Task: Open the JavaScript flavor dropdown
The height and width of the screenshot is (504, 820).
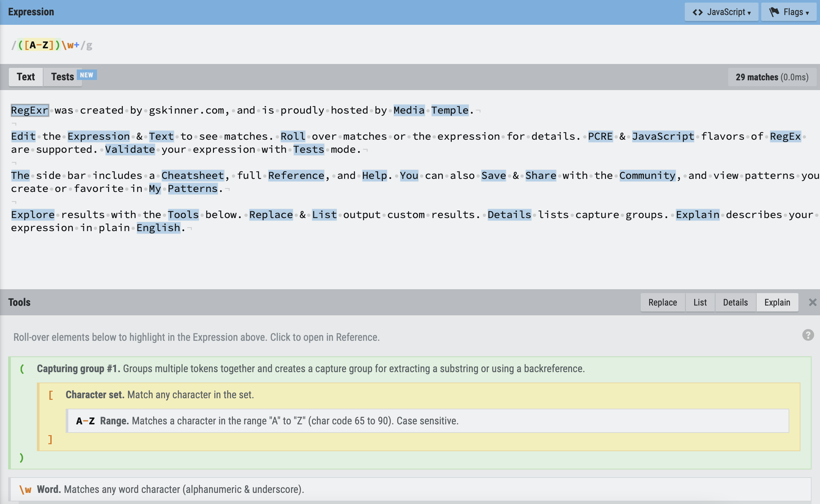Action: pyautogui.click(x=721, y=12)
